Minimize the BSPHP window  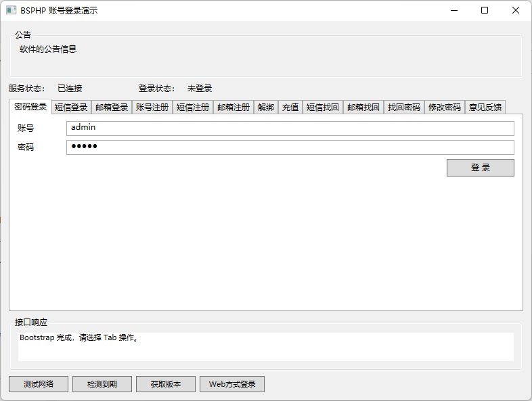(x=454, y=11)
